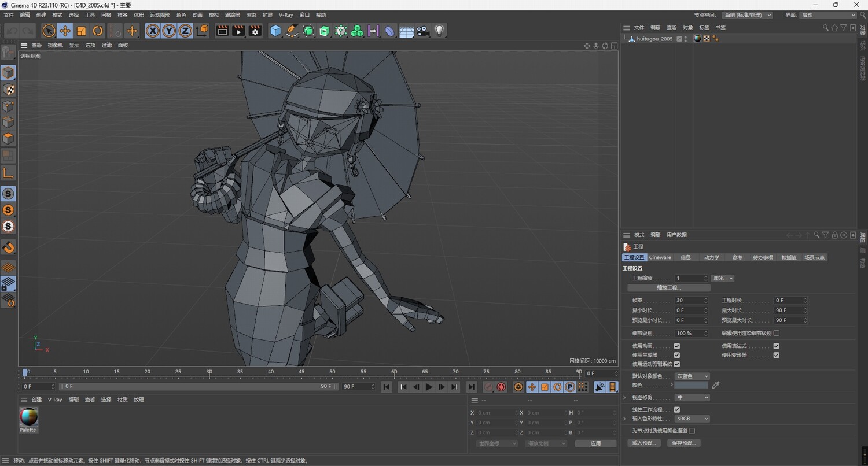Click the 缩放工程... button
The image size is (868, 466).
click(x=668, y=287)
